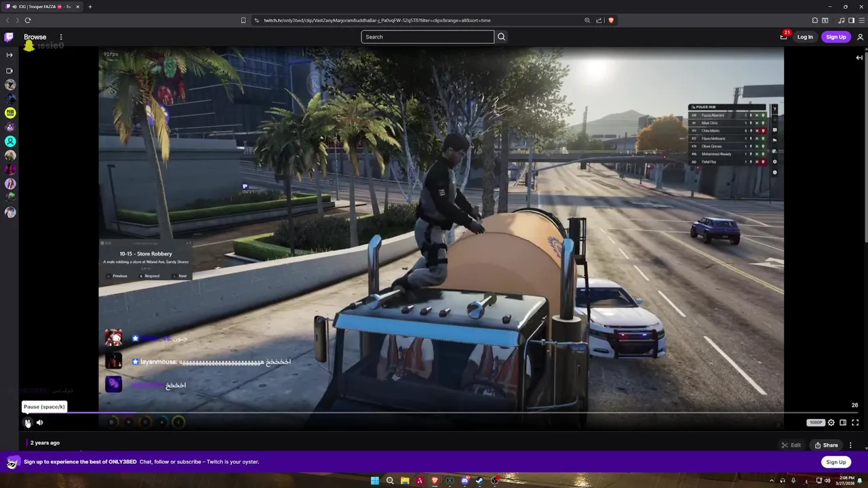Open Discord from the taskbar

click(465, 481)
